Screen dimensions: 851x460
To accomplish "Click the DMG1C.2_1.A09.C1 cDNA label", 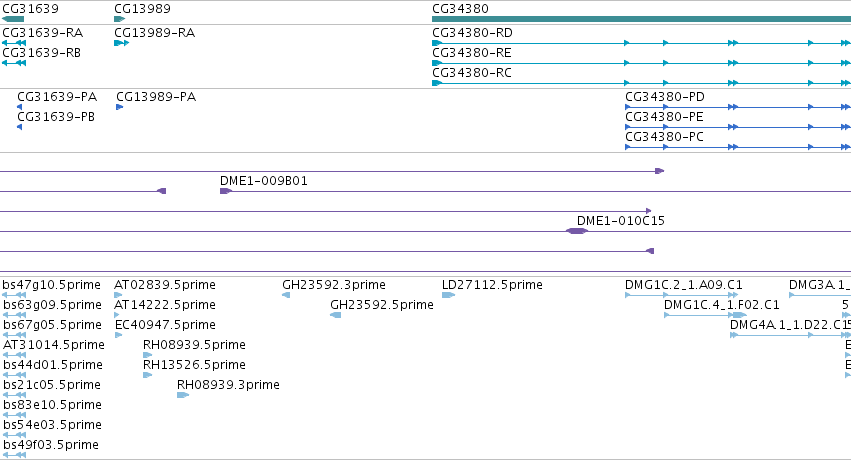I will click(x=684, y=285).
